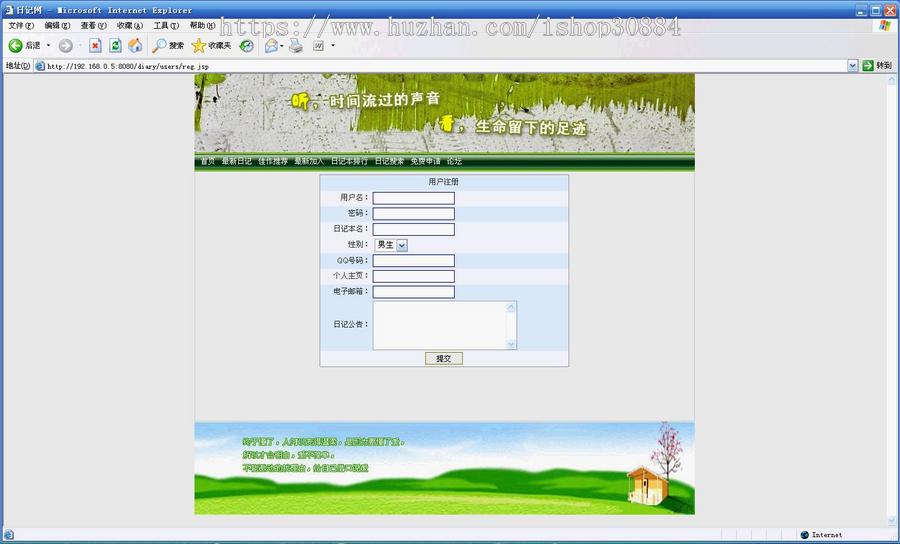Print the page with the printer icon

[296, 46]
